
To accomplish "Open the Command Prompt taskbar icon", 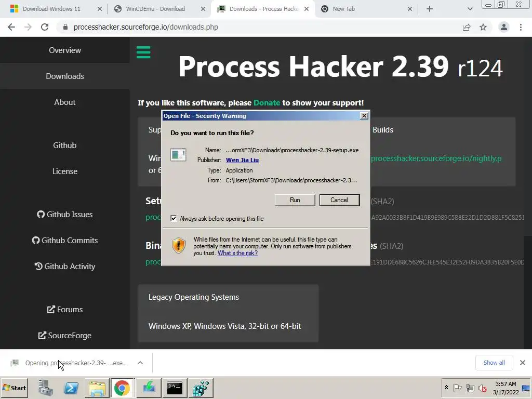I will (x=175, y=388).
